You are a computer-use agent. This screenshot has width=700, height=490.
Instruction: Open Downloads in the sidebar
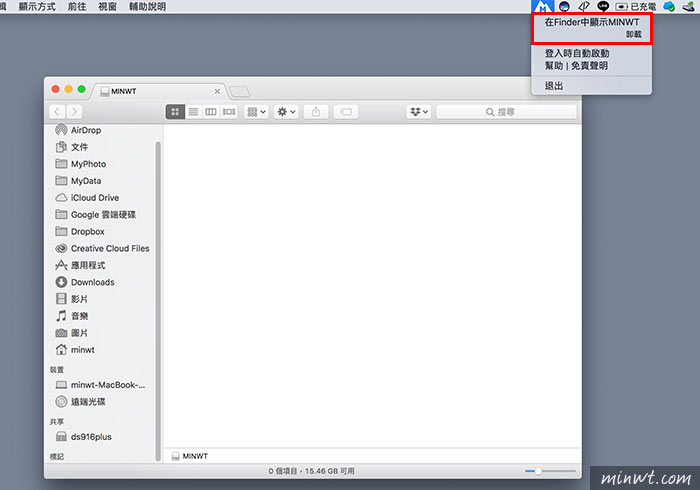(85, 282)
